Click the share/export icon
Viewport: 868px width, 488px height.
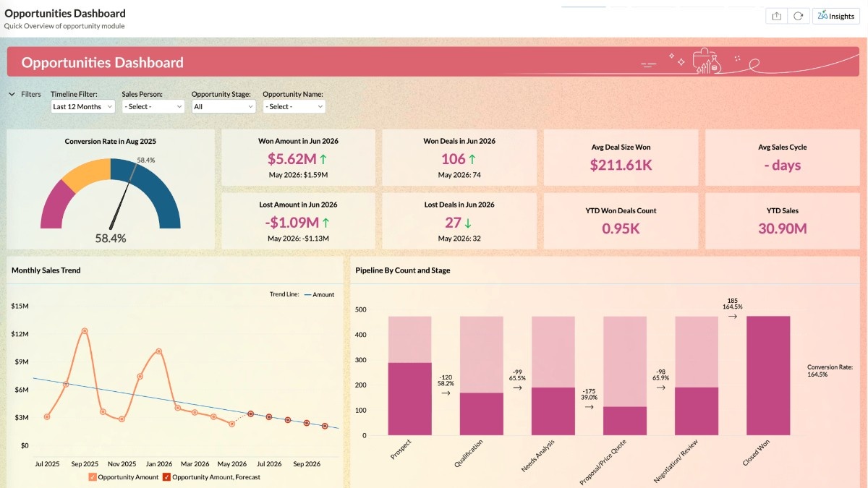click(776, 16)
